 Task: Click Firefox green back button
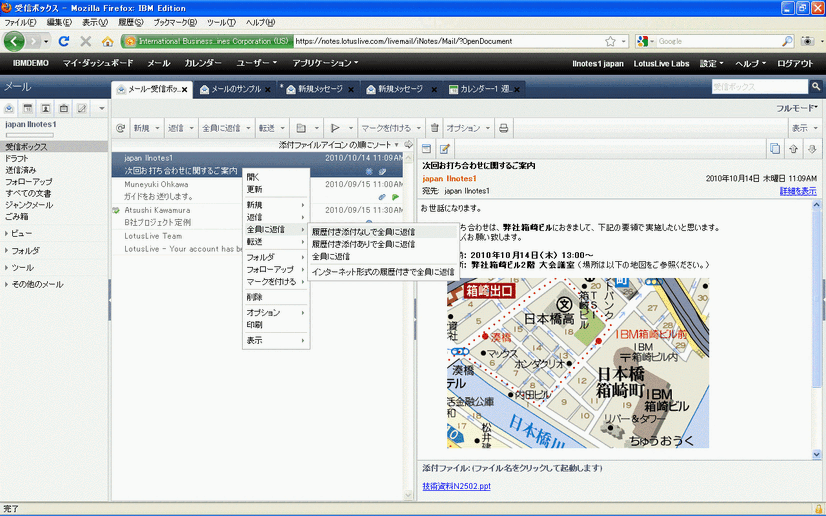[14, 41]
